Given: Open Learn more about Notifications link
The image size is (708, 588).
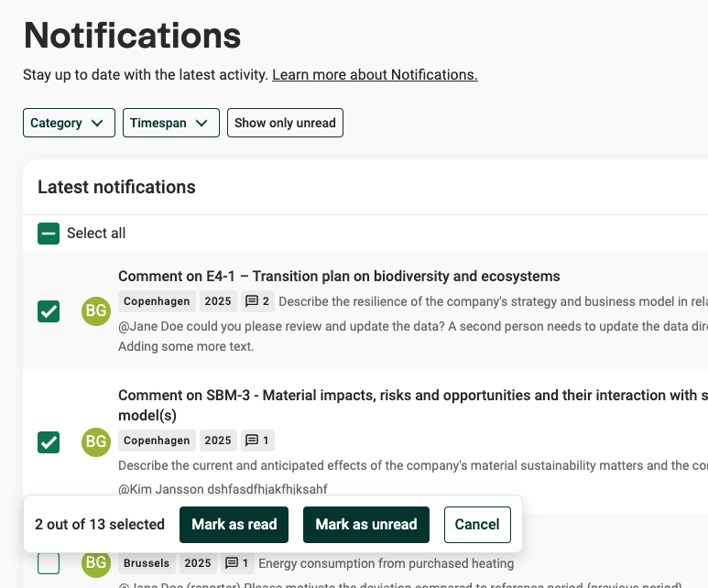Looking at the screenshot, I should pyautogui.click(x=375, y=75).
